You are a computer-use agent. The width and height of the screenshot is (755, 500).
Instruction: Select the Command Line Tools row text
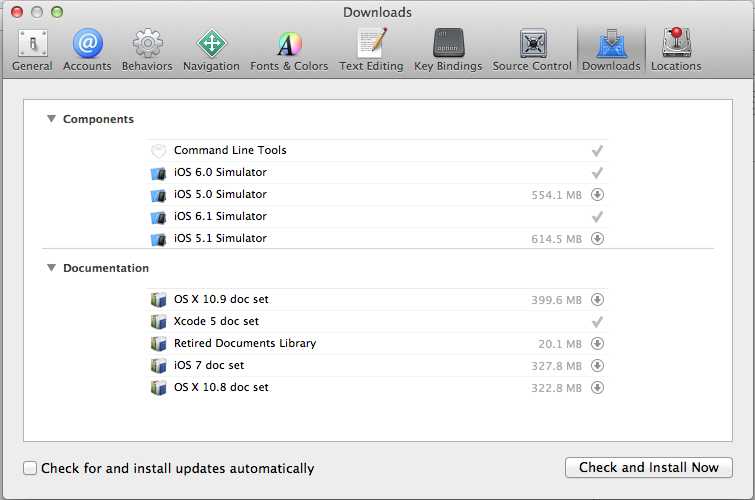coord(230,150)
